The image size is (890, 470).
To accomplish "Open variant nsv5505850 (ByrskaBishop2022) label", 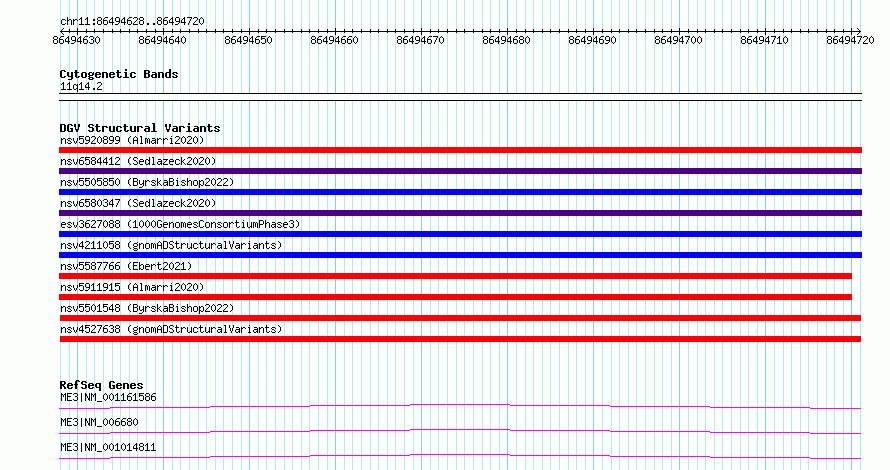I will pyautogui.click(x=147, y=182).
